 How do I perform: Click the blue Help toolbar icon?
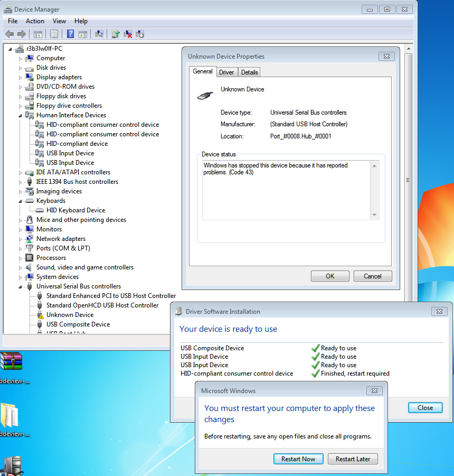click(70, 34)
